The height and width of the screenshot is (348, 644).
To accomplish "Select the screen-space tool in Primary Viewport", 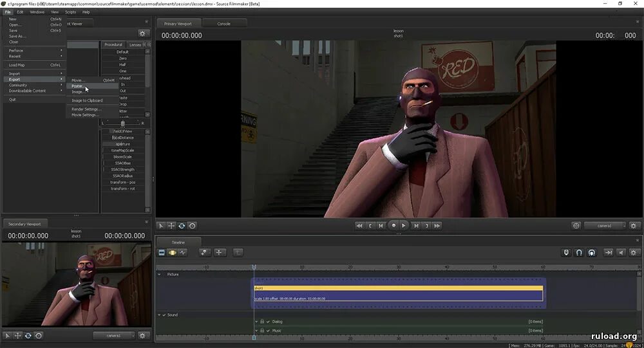I will point(192,226).
